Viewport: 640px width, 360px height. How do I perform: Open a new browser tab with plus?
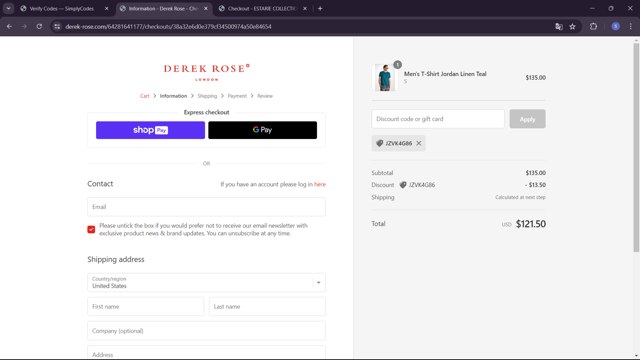coord(320,8)
